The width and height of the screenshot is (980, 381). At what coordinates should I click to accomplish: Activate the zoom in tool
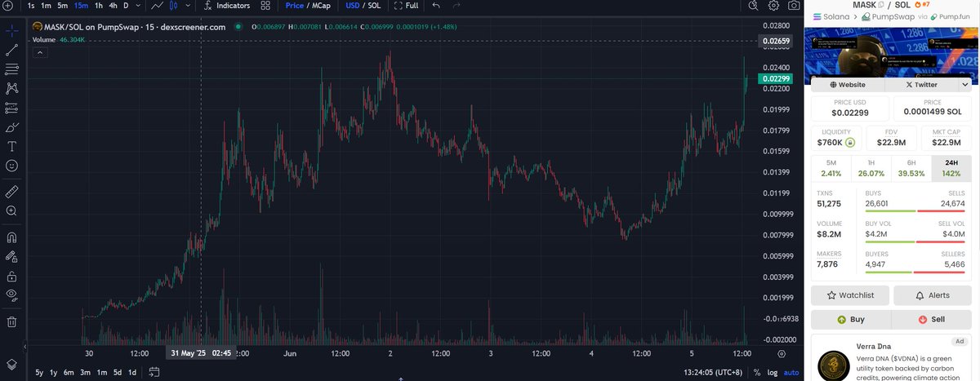click(x=11, y=211)
